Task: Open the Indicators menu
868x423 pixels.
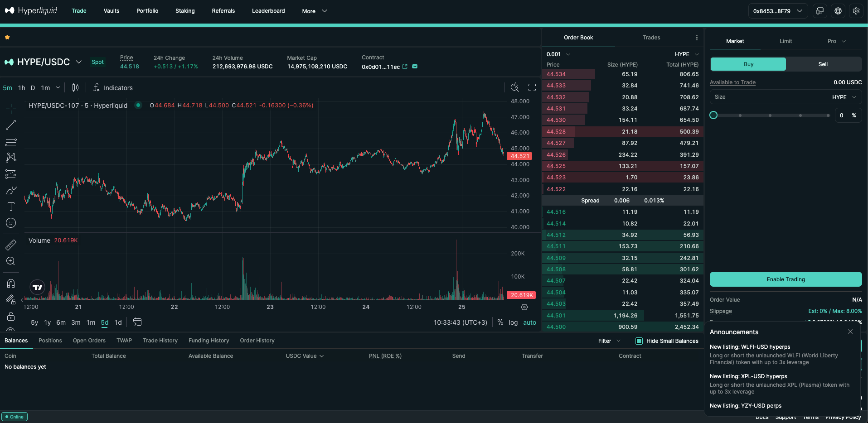Action: (113, 88)
